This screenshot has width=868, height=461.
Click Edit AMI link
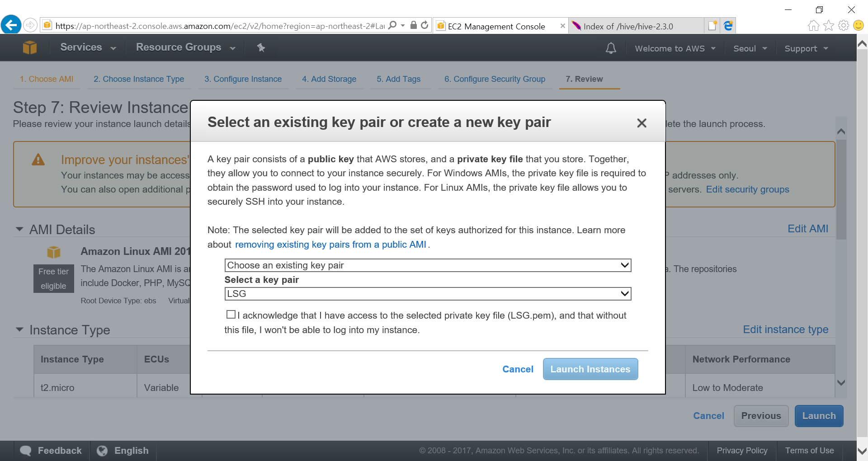tap(808, 229)
